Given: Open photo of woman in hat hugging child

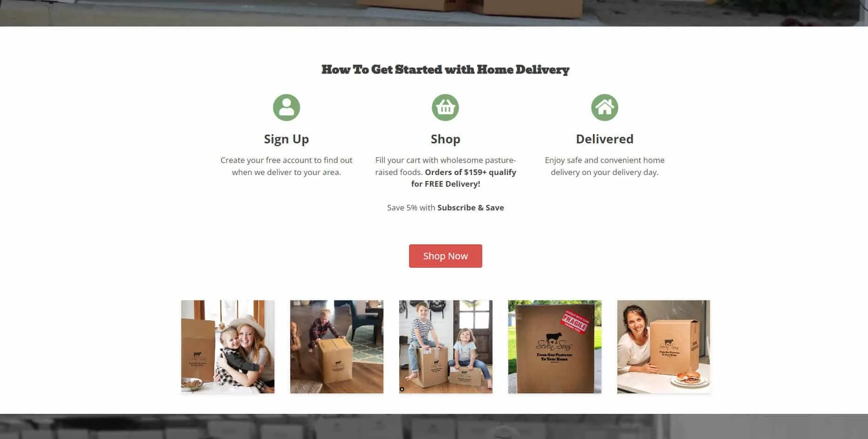Looking at the screenshot, I should [x=228, y=347].
